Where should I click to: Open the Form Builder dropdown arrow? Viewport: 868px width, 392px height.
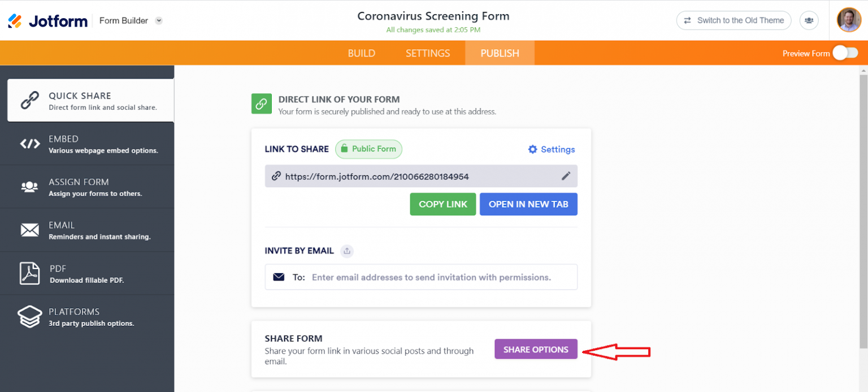click(159, 21)
